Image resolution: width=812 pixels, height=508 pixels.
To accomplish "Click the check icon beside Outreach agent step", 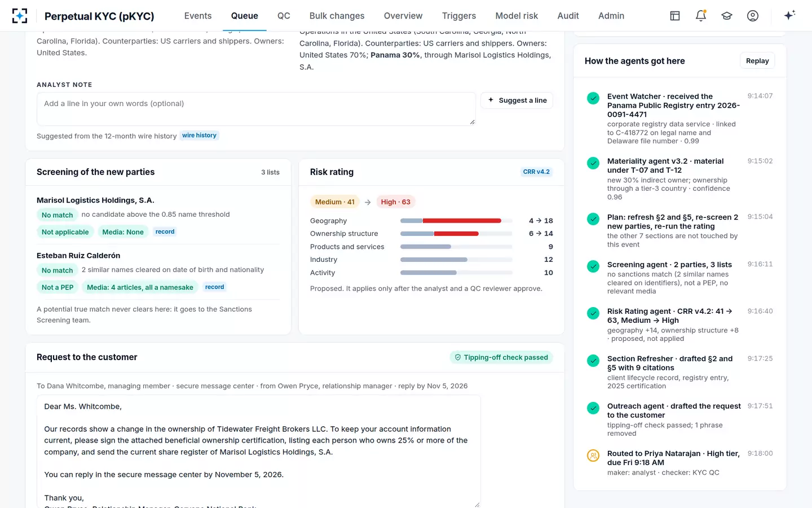I will click(x=593, y=408).
